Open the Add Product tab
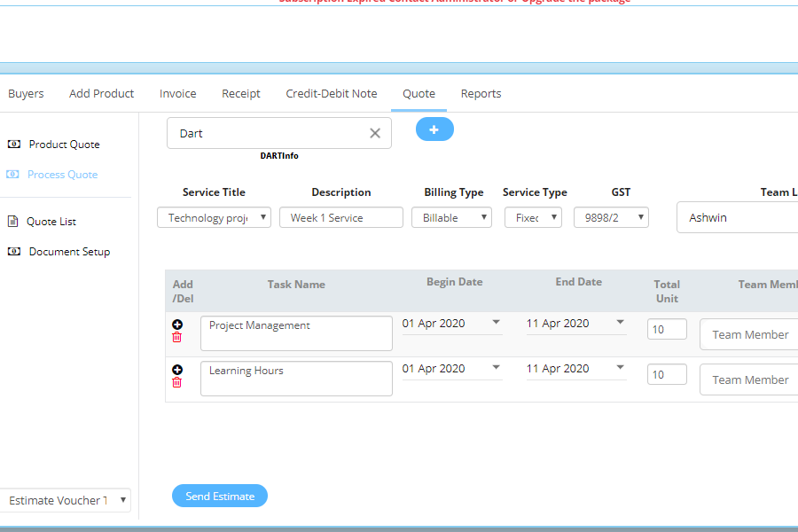The width and height of the screenshot is (798, 532). (102, 94)
